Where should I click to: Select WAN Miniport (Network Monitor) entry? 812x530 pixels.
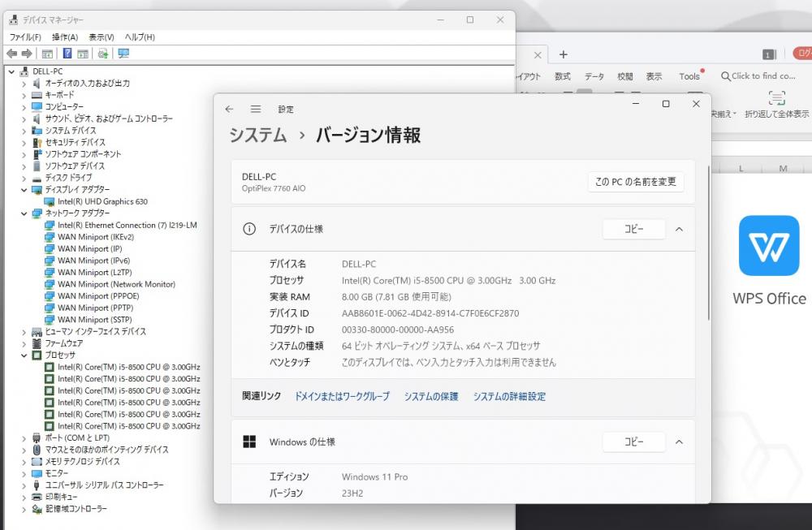click(x=116, y=284)
